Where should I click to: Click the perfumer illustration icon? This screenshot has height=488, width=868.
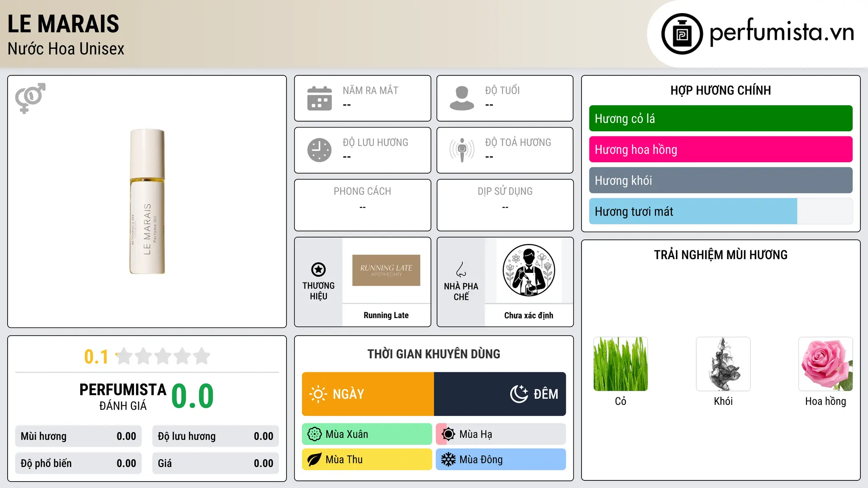[x=529, y=270]
